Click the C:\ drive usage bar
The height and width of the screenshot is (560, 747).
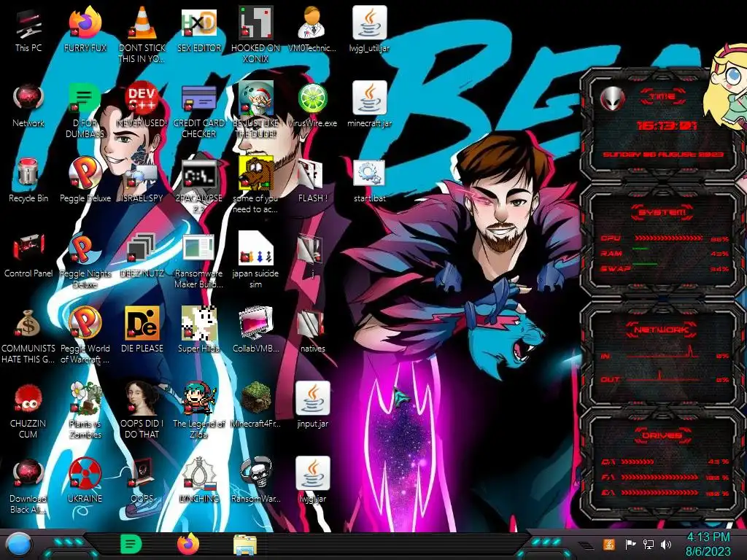coord(638,462)
